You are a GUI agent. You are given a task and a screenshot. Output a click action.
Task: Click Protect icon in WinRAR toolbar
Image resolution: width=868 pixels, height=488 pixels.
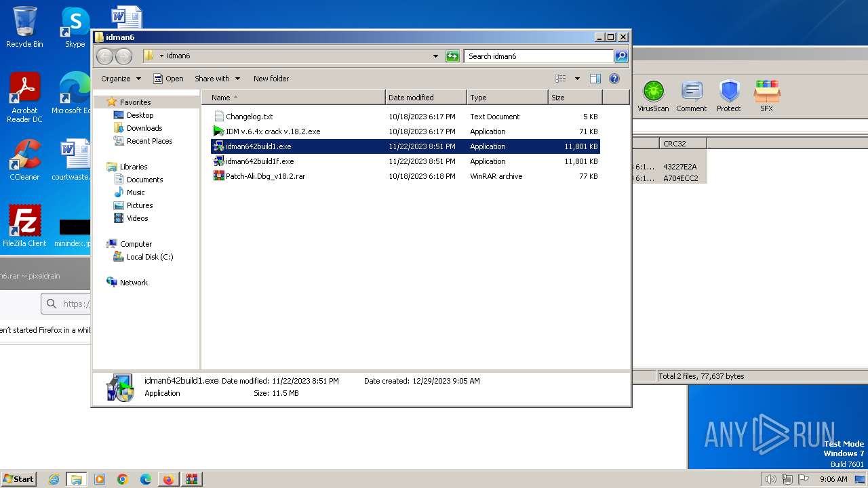729,96
